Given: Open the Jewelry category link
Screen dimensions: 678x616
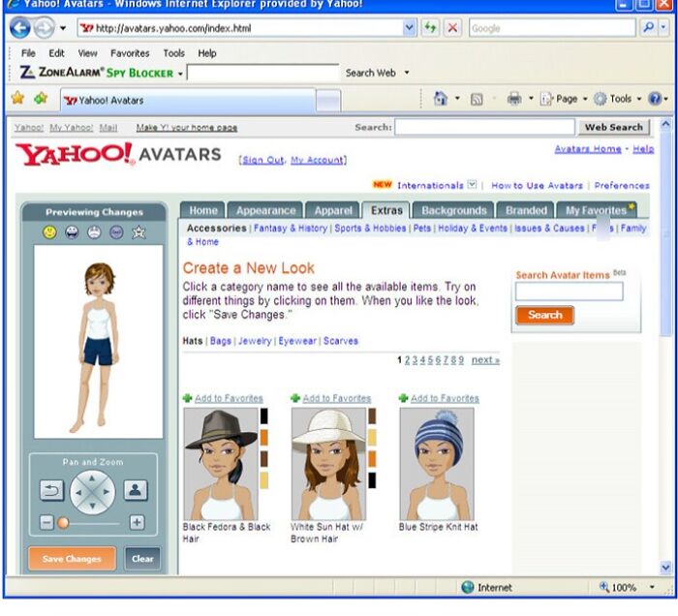Looking at the screenshot, I should [x=255, y=341].
